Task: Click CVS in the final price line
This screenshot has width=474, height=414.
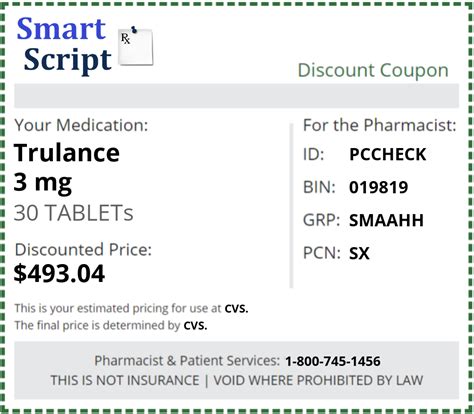Action: click(x=195, y=325)
